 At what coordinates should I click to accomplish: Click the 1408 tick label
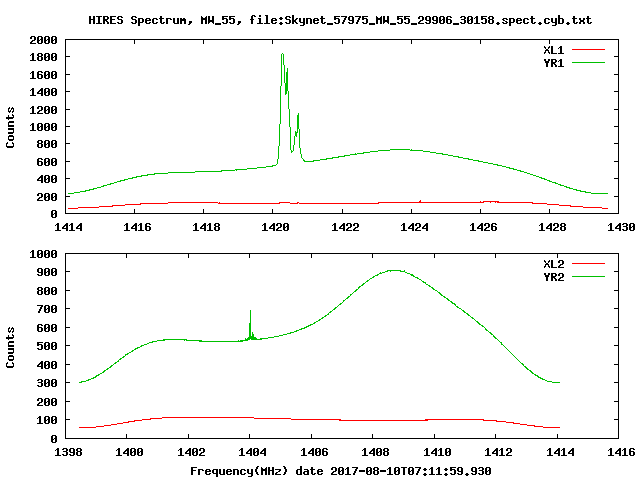pyautogui.click(x=375, y=452)
